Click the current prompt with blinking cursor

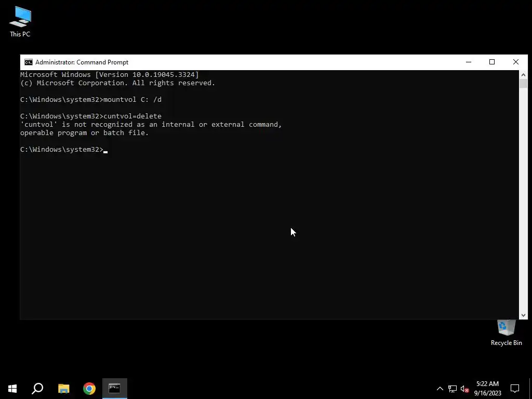[x=64, y=149]
